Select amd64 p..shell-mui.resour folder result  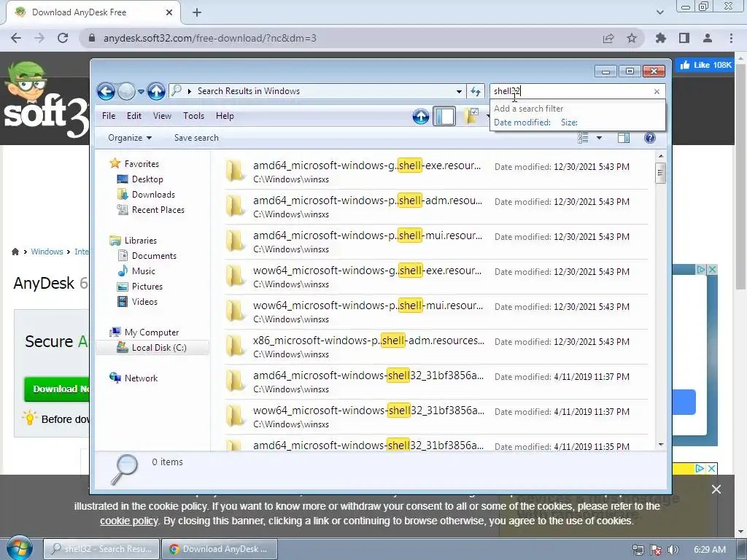pos(436,242)
